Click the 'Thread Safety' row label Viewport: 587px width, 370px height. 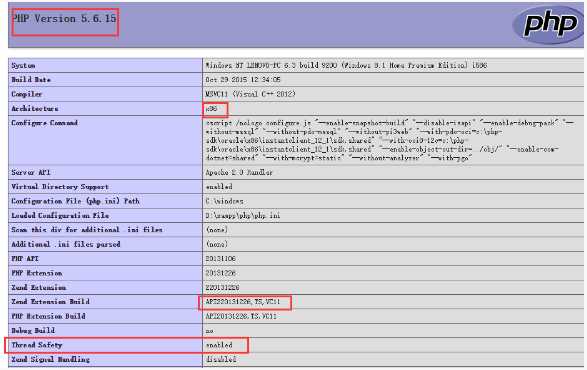click(37, 345)
